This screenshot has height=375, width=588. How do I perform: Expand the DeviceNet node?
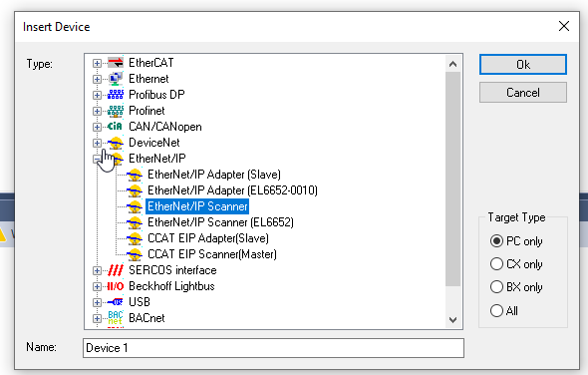pos(97,143)
